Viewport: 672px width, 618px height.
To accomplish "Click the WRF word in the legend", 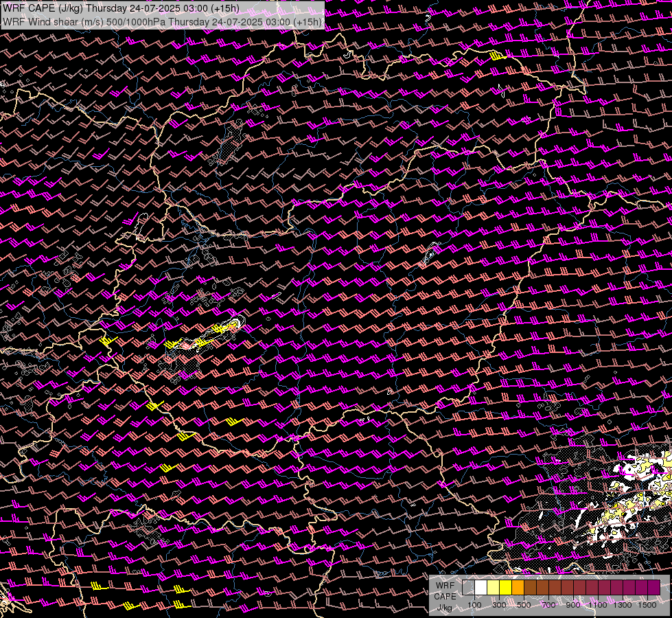I will coord(445,586).
